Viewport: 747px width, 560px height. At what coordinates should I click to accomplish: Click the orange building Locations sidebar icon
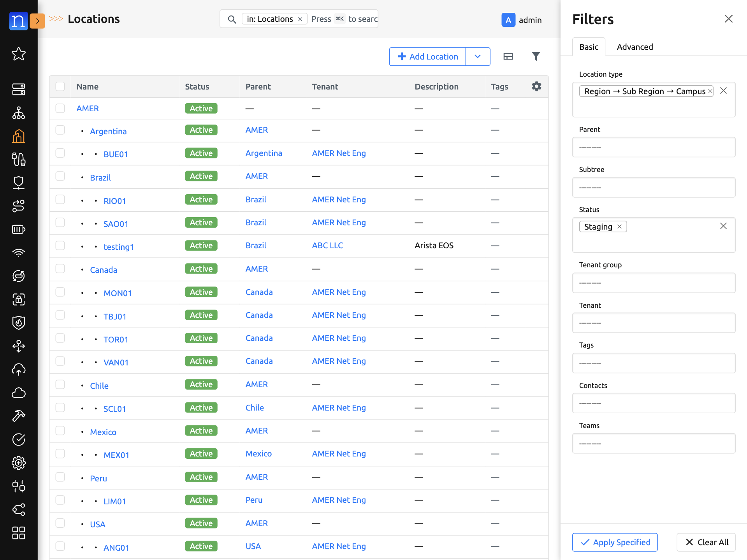point(18,136)
